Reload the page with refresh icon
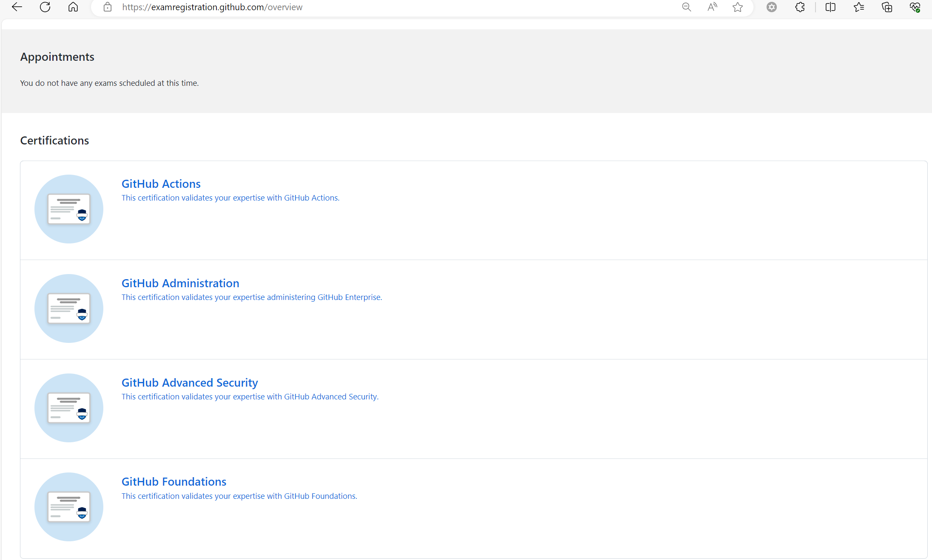 click(x=45, y=7)
